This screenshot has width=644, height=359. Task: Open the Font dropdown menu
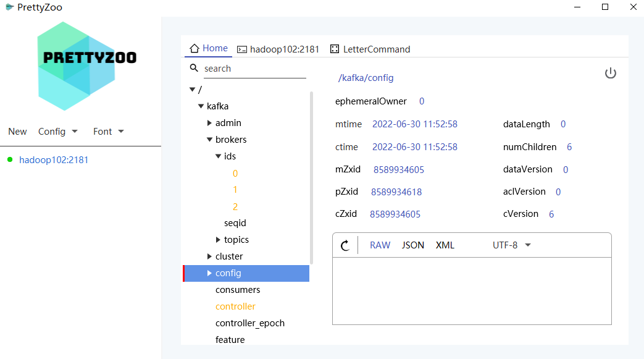click(x=109, y=132)
